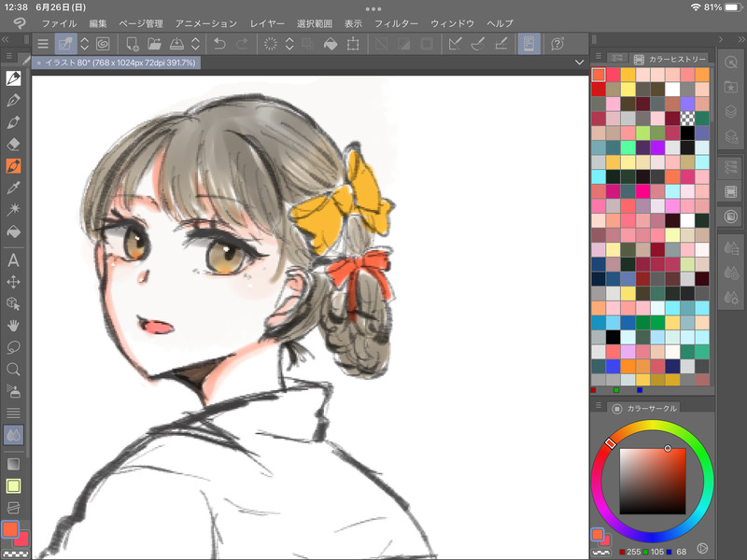Viewport: 747px width, 560px height.
Task: Select the Blend droplets tool
Action: pos(13,435)
